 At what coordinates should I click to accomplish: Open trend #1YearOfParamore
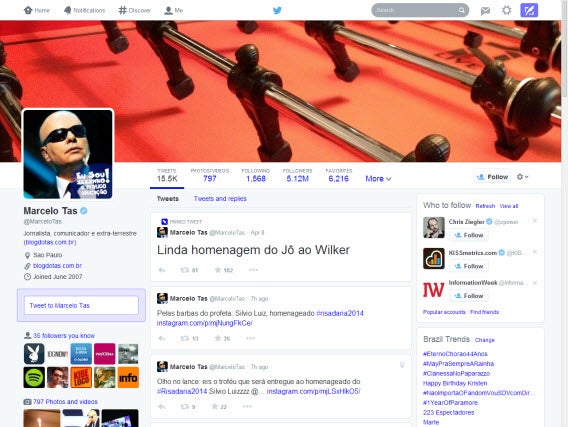[450, 403]
